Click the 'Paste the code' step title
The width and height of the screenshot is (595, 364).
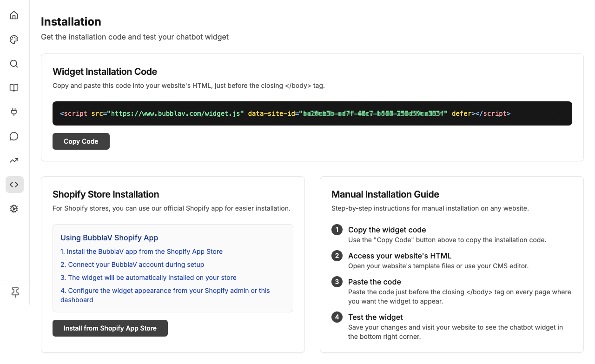374,282
